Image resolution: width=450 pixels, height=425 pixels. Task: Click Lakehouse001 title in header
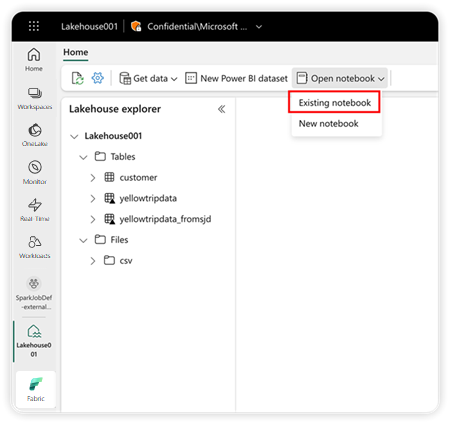click(x=89, y=26)
